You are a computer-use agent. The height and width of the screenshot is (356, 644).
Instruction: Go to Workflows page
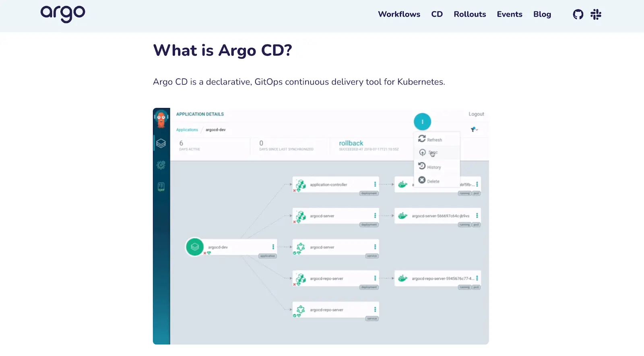(399, 14)
